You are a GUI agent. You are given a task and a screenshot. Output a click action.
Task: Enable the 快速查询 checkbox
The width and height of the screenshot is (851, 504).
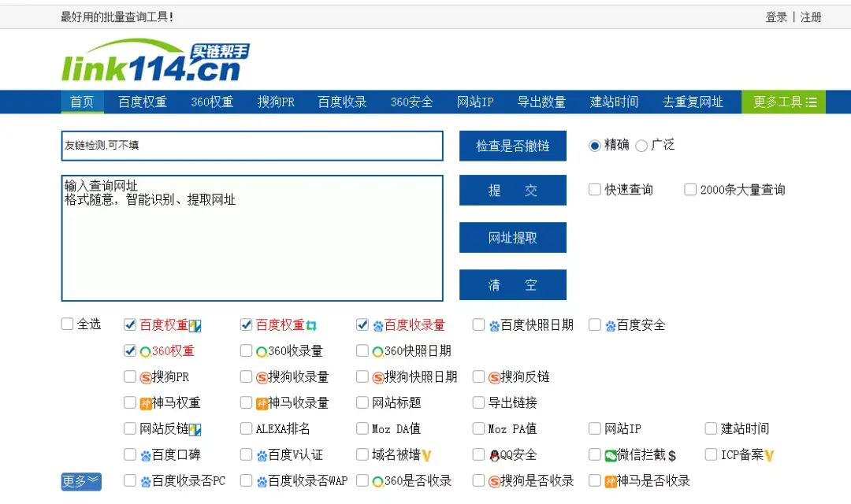595,189
